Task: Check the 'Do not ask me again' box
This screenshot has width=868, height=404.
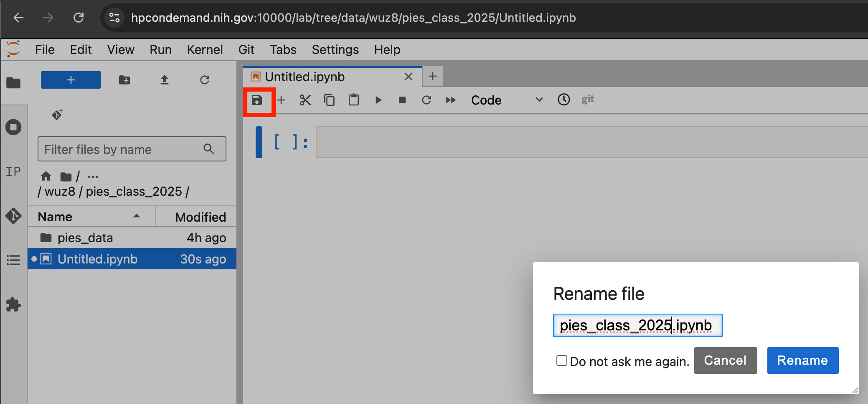Action: click(x=562, y=361)
